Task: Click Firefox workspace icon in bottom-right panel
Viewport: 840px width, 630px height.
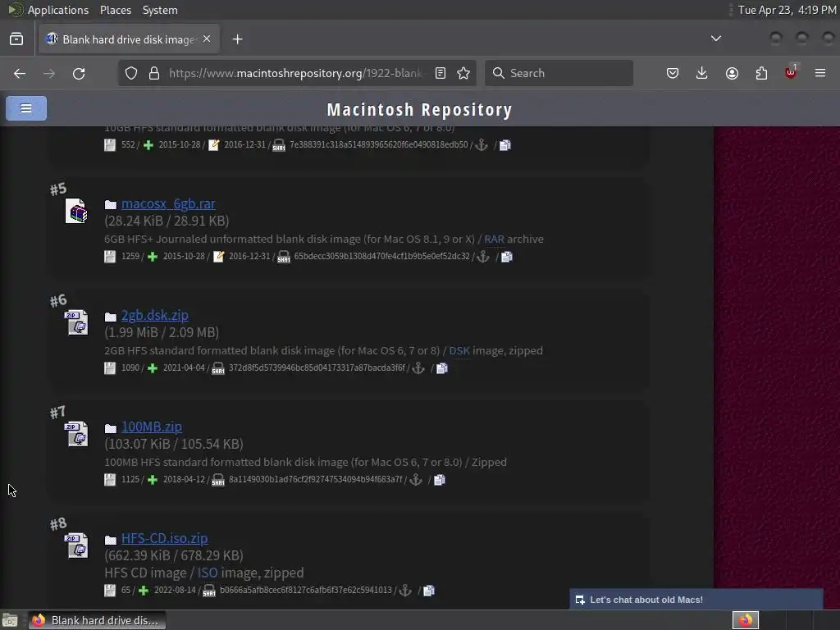Action: 746,620
